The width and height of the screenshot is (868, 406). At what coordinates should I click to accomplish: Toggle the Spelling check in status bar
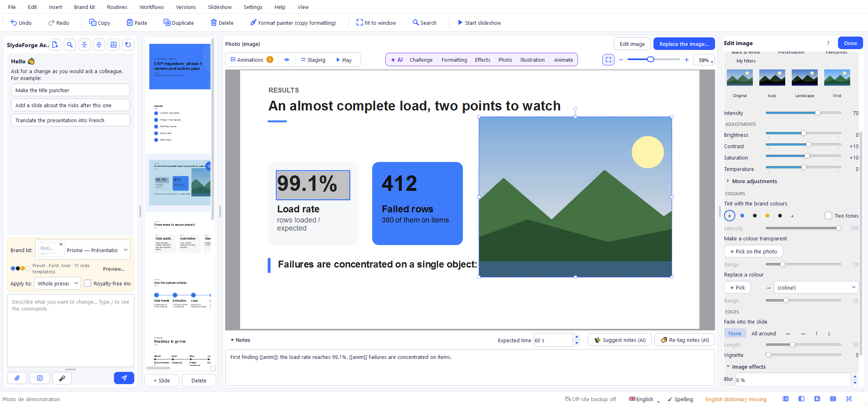(x=681, y=399)
